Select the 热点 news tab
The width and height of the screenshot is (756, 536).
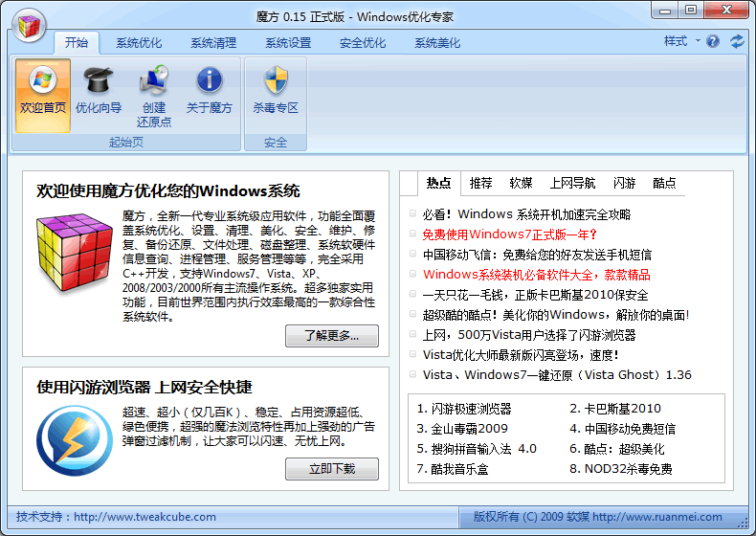coord(438,184)
